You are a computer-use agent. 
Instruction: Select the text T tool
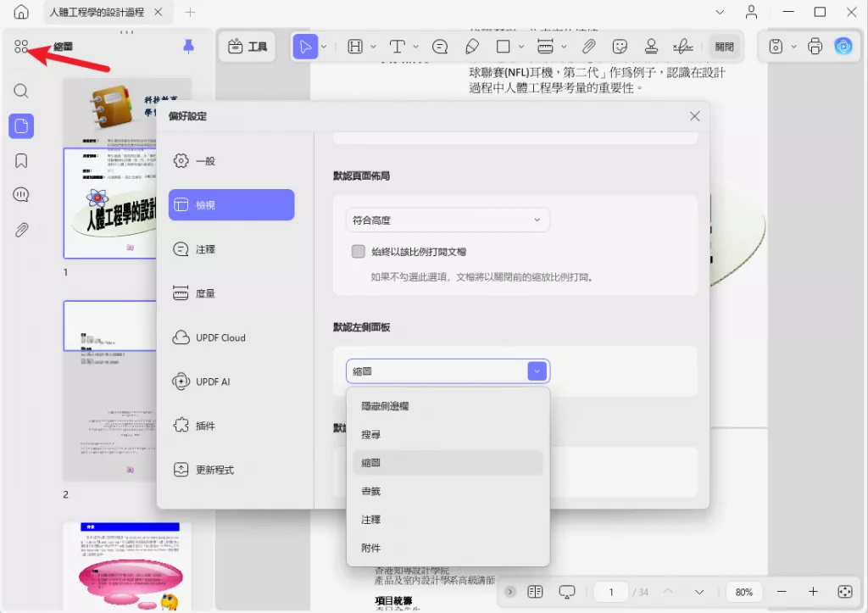[397, 47]
